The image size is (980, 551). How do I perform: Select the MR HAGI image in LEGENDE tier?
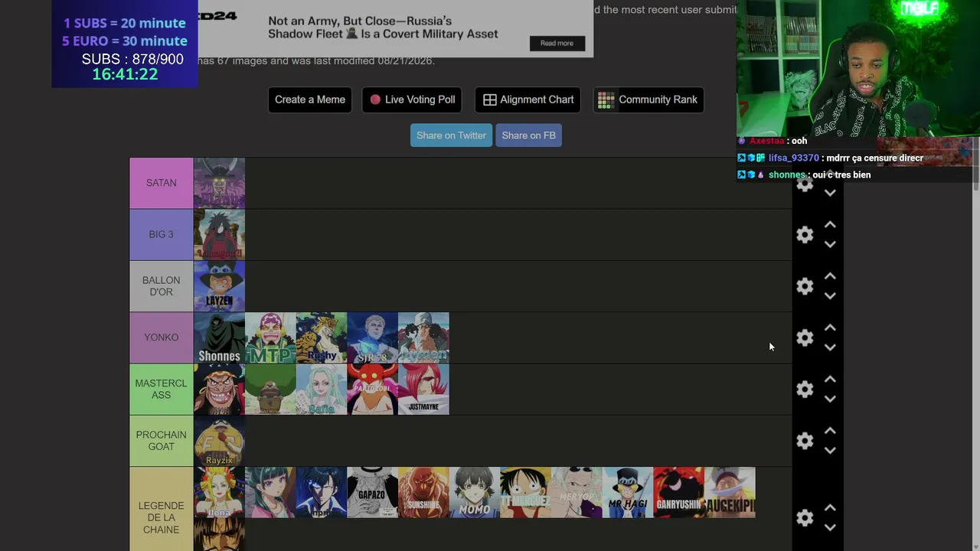[x=628, y=492]
